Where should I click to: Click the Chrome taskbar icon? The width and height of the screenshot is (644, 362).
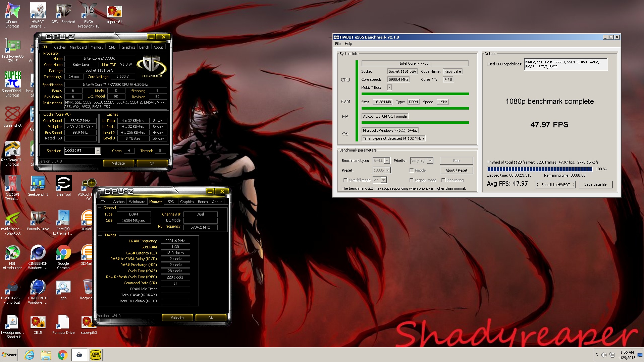coord(62,355)
